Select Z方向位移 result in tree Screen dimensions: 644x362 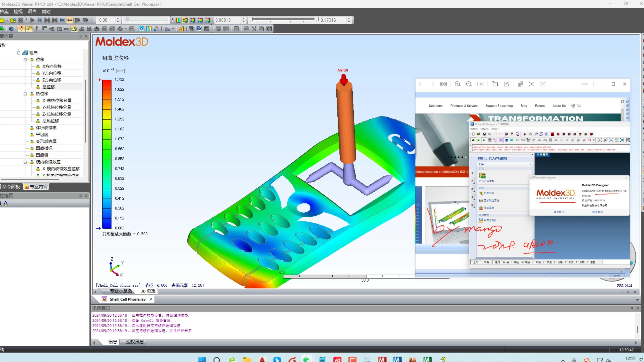tap(51, 80)
